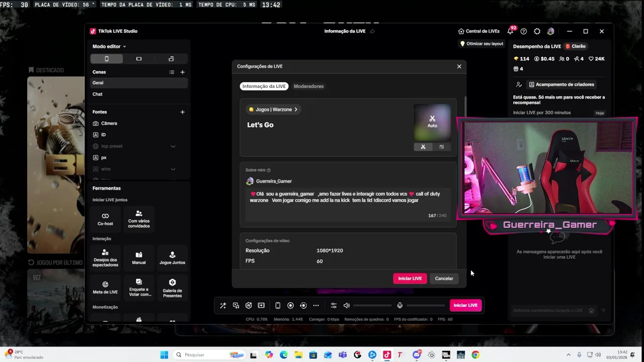Select the landscape layout mode
644x362 pixels.
pos(139,59)
